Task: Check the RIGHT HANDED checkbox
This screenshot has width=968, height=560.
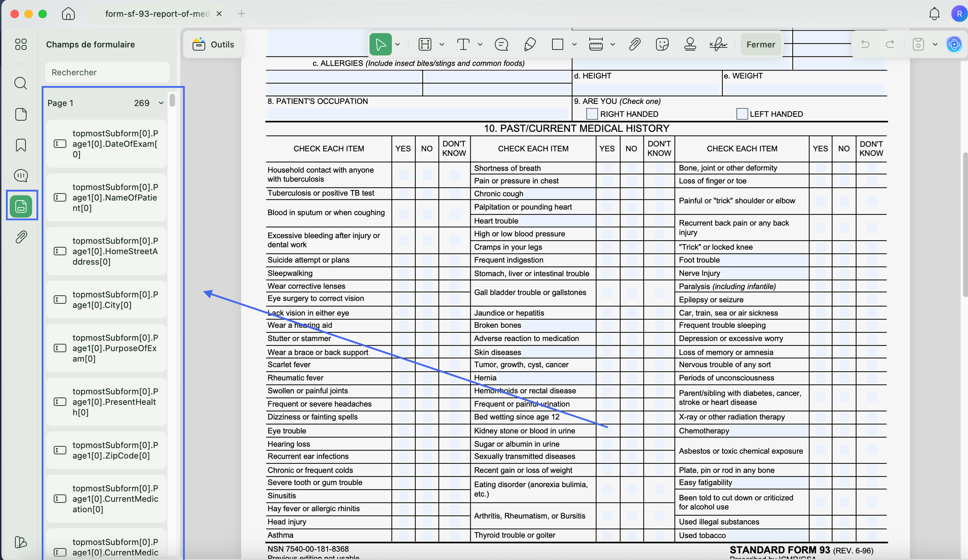Action: coord(592,114)
